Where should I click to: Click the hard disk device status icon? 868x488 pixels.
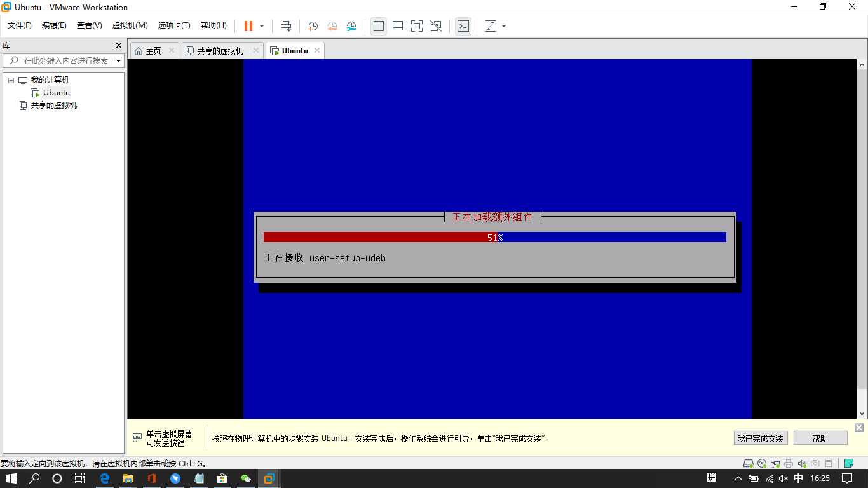coord(749,463)
